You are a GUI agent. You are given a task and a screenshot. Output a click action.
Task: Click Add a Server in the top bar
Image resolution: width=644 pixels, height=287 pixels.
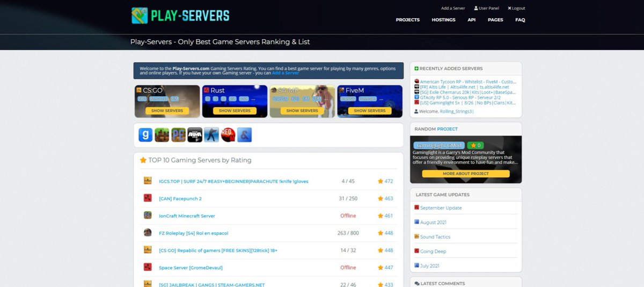point(453,8)
